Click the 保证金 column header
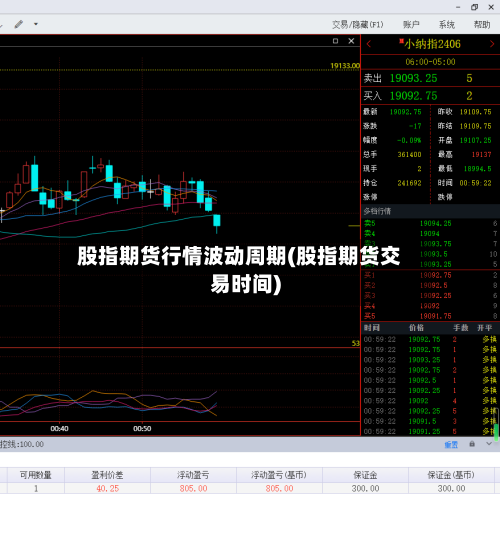 click(x=365, y=475)
